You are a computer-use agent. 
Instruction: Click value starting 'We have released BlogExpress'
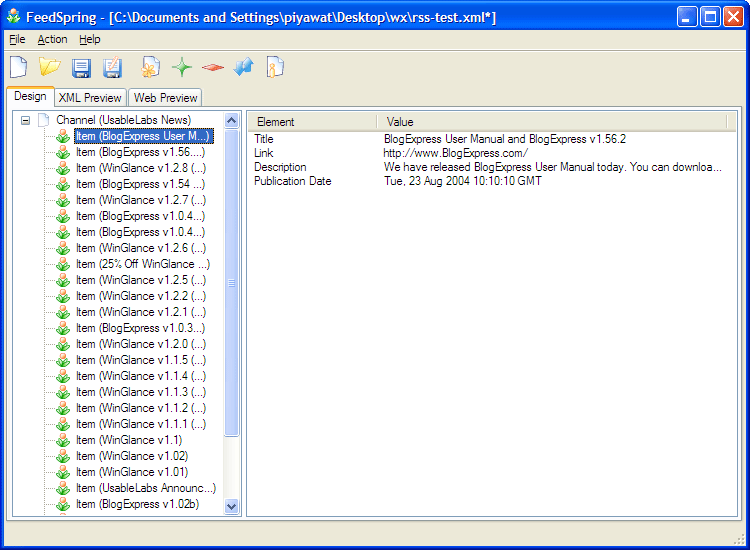tap(553, 167)
